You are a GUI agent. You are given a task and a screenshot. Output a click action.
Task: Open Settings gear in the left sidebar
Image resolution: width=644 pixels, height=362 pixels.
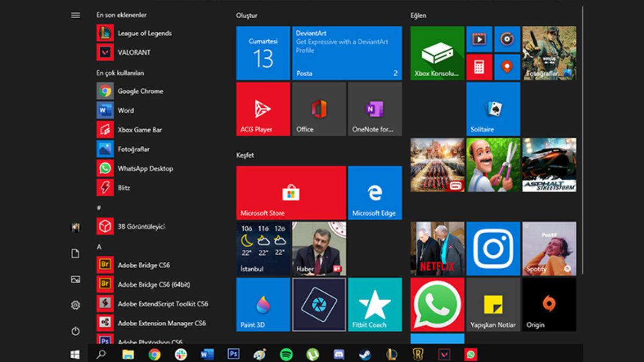click(76, 305)
